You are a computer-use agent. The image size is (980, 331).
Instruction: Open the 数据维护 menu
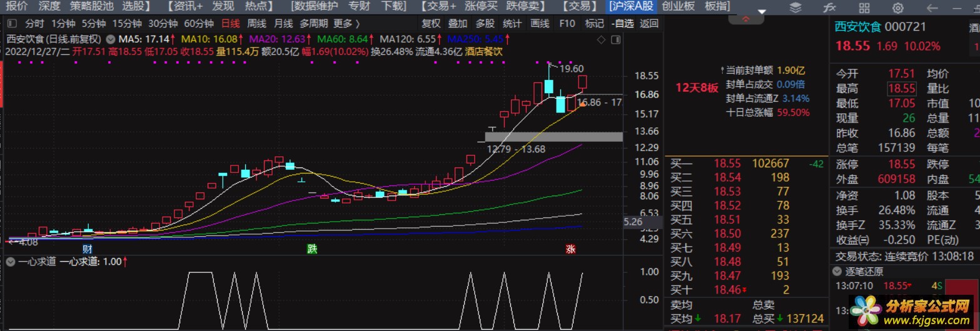tap(315, 6)
